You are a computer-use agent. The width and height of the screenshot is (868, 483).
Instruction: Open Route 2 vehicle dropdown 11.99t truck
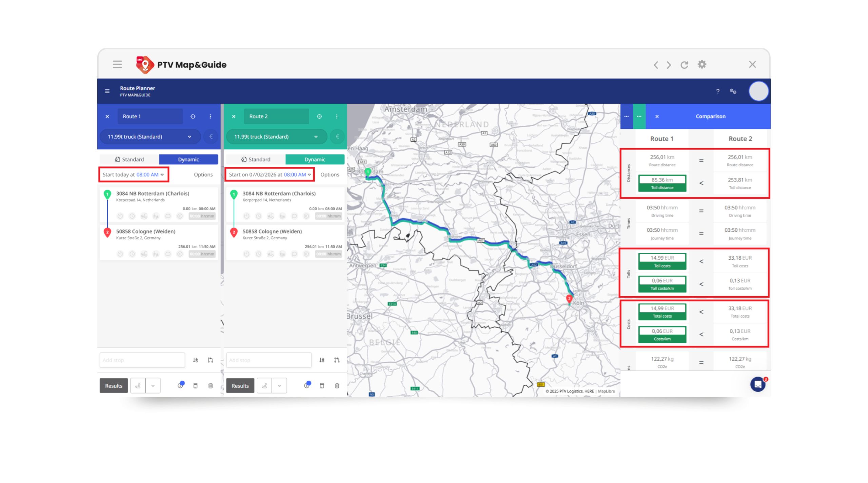tap(276, 137)
